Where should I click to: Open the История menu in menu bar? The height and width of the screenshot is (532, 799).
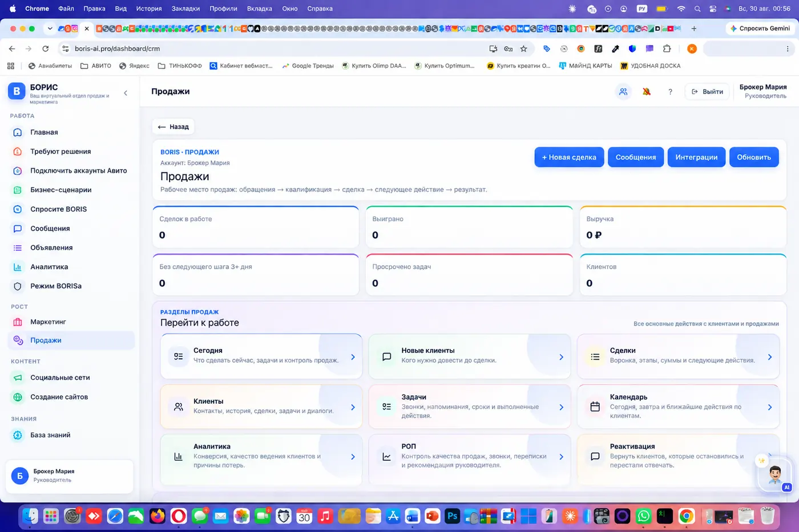tap(149, 9)
